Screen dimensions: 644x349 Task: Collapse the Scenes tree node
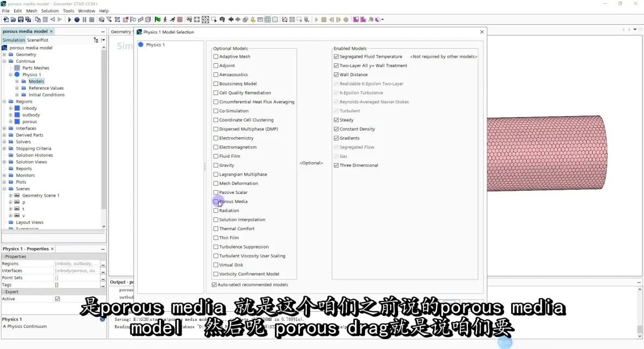click(4, 189)
